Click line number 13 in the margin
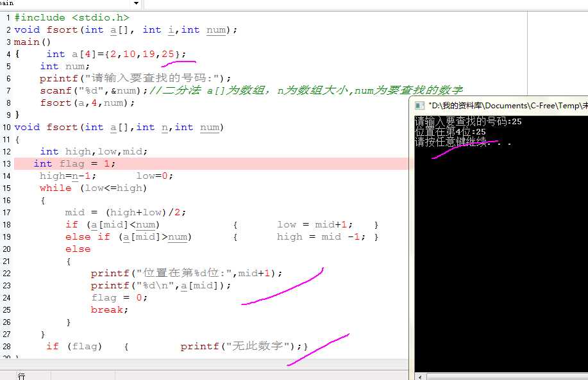This screenshot has width=588, height=380. (x=7, y=164)
